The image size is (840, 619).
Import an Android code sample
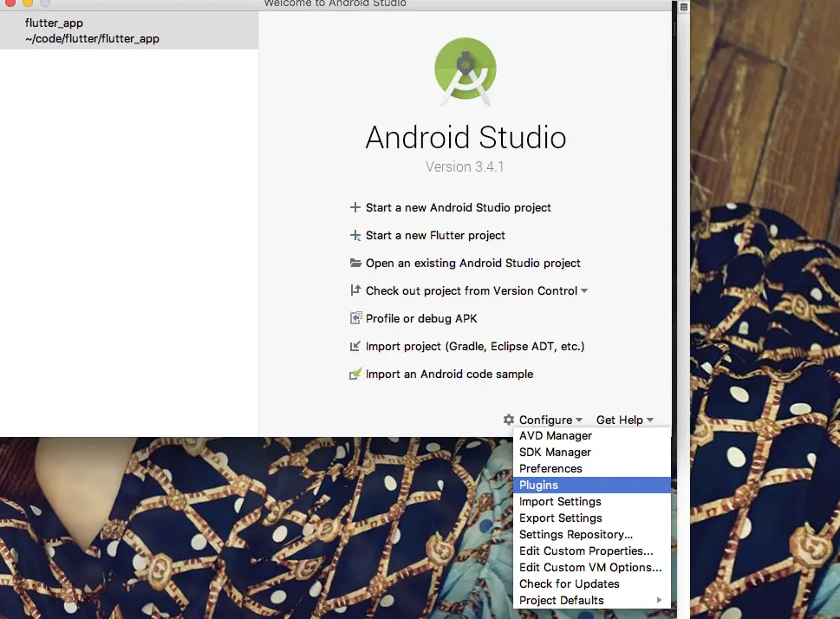click(x=449, y=374)
